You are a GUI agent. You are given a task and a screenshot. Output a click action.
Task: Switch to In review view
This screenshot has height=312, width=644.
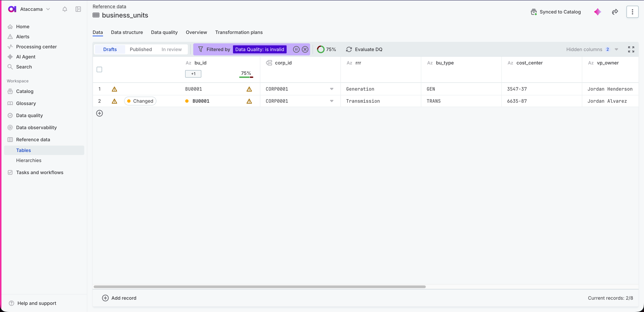click(x=172, y=49)
